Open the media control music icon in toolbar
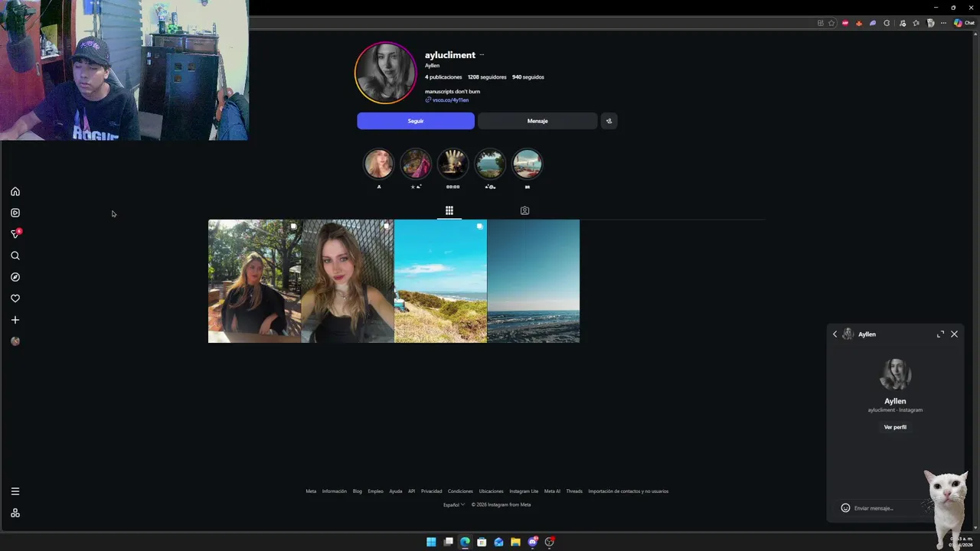This screenshot has height=551, width=980. coord(903,23)
